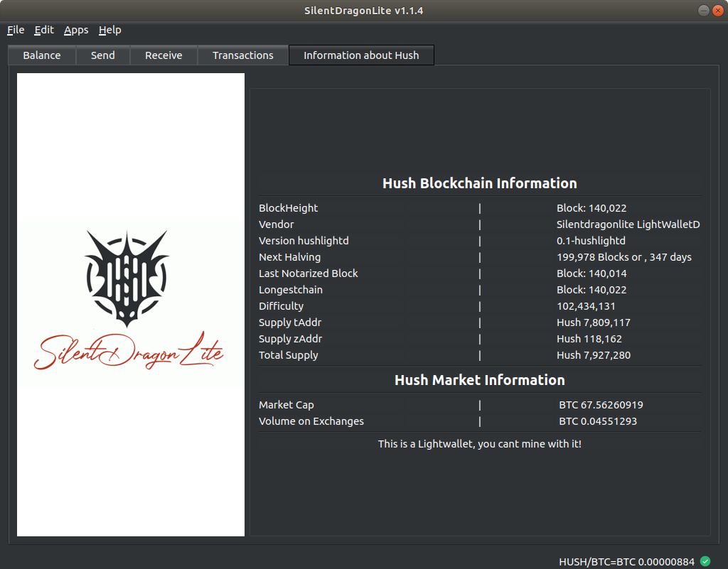728x569 pixels.
Task: Click the Version hushlightd label
Action: (x=304, y=241)
